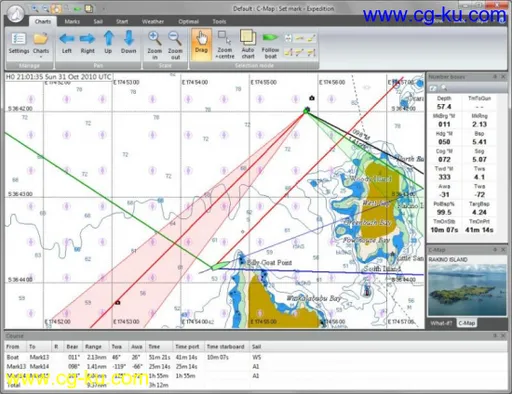Open the quick access toolbar customize arrow
Viewport: 512px width, 394px height.
click(104, 9)
